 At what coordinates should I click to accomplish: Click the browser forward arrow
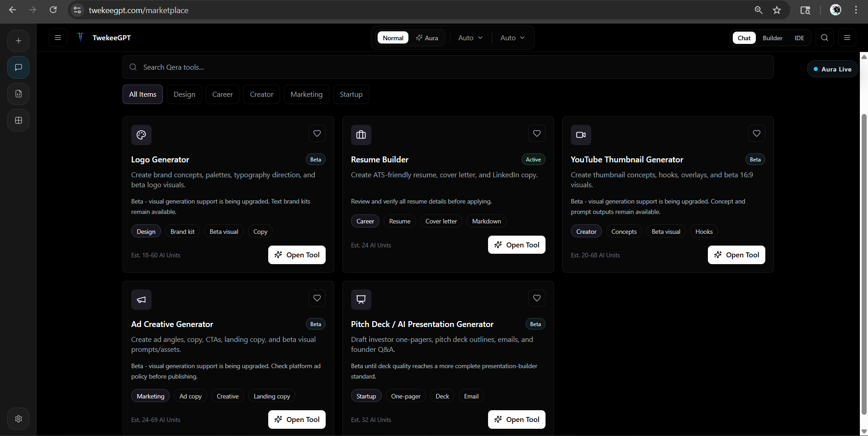[x=33, y=10]
